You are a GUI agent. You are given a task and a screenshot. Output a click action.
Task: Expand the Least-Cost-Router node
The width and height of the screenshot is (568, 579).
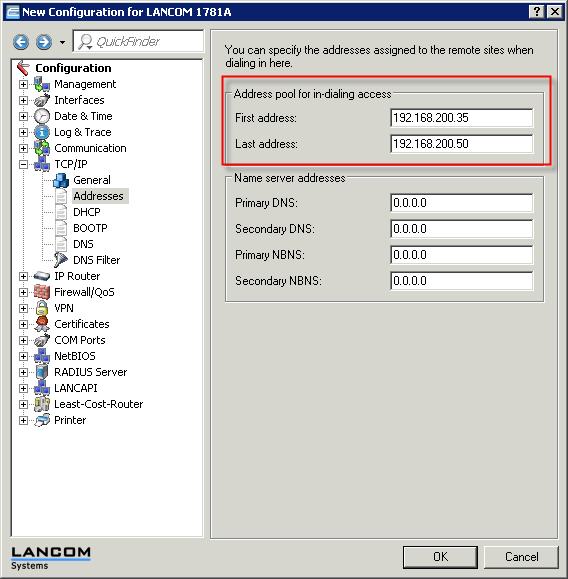[x=23, y=404]
